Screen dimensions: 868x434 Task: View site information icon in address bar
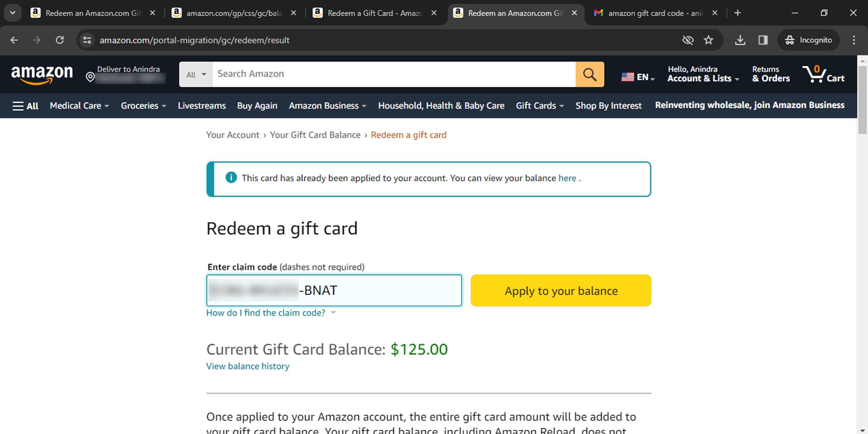[87, 40]
